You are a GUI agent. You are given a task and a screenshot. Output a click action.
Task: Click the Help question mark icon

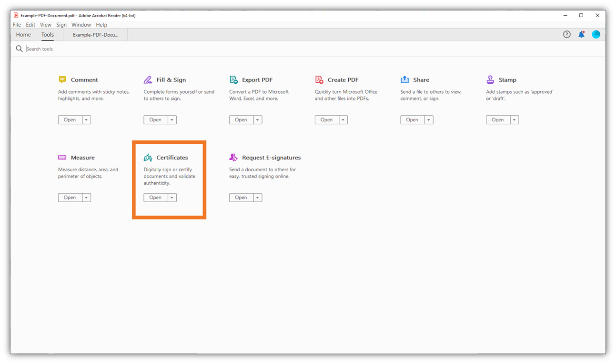pos(566,34)
